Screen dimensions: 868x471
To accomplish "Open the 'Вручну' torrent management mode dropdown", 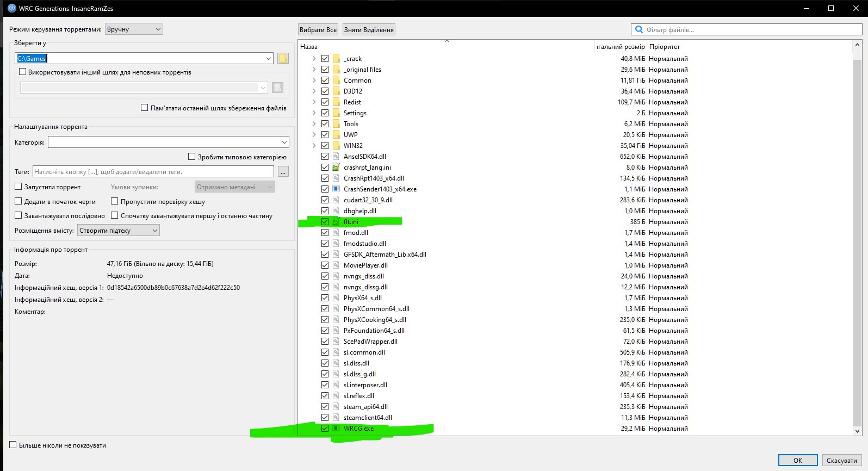I will click(134, 29).
